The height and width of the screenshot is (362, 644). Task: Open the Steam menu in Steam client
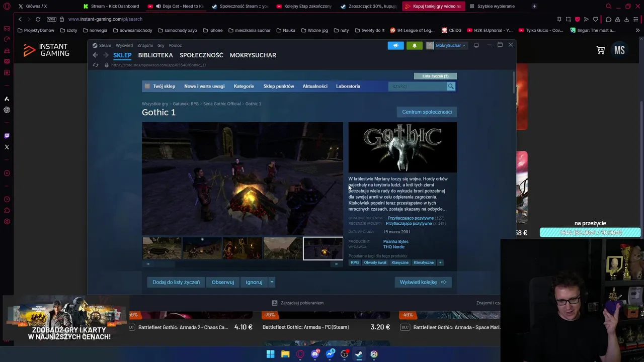pyautogui.click(x=105, y=45)
